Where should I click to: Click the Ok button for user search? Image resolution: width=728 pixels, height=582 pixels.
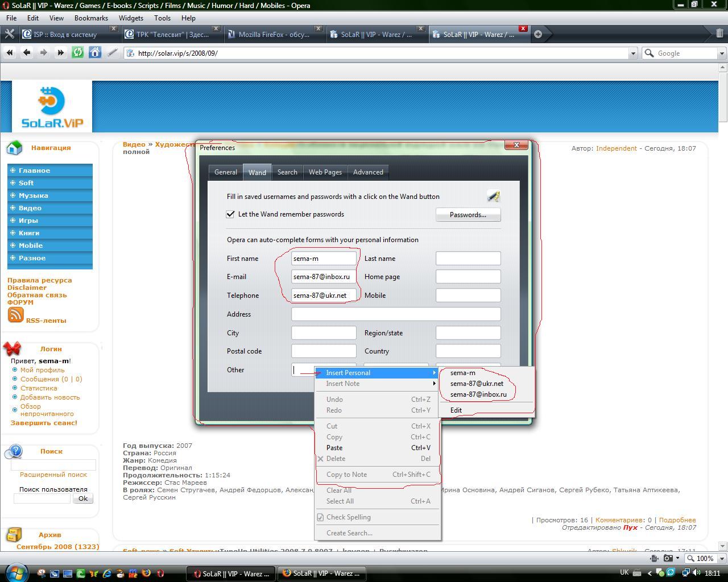pyautogui.click(x=82, y=498)
